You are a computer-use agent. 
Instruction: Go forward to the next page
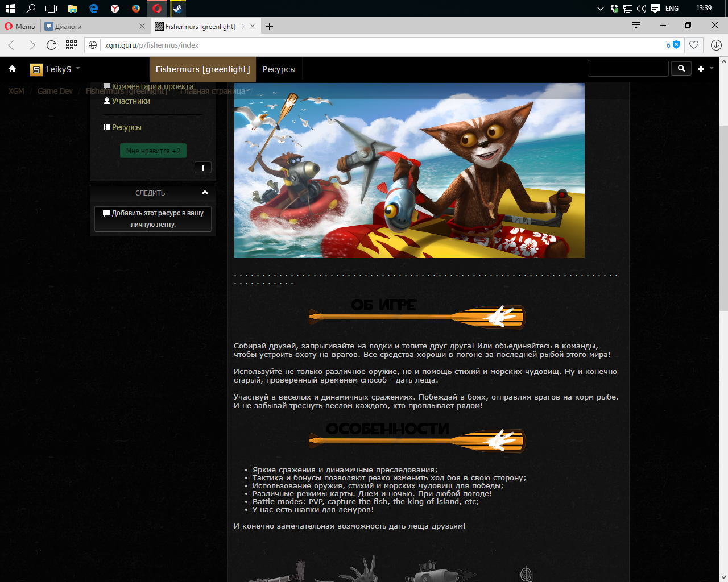32,45
